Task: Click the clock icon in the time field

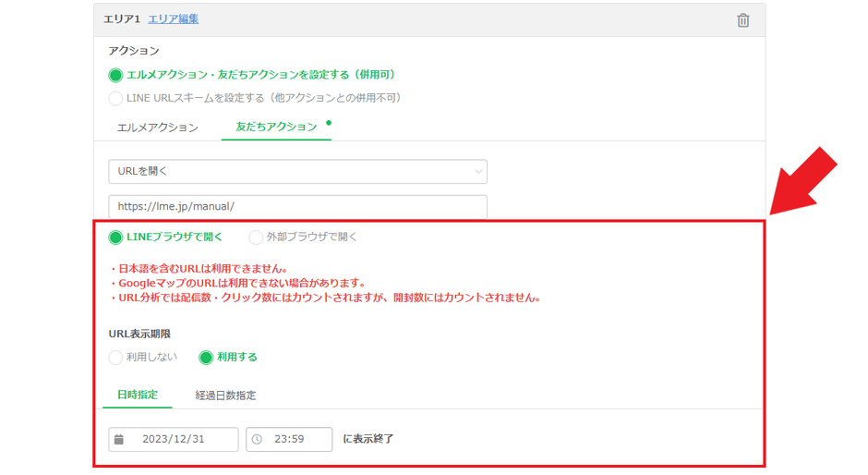Action: pyautogui.click(x=257, y=440)
